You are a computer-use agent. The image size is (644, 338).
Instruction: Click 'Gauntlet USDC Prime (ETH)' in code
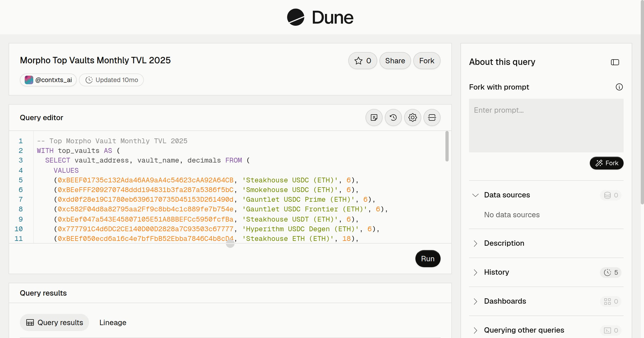coord(298,200)
